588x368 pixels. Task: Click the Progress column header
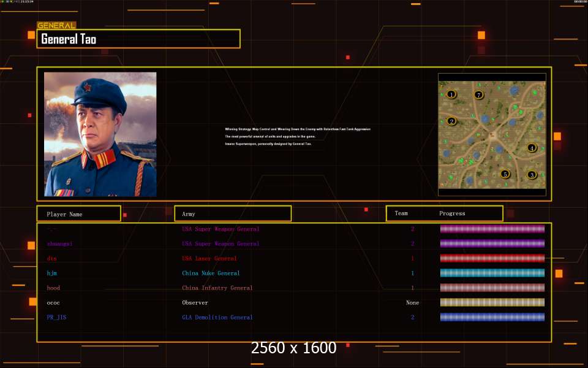tap(452, 213)
